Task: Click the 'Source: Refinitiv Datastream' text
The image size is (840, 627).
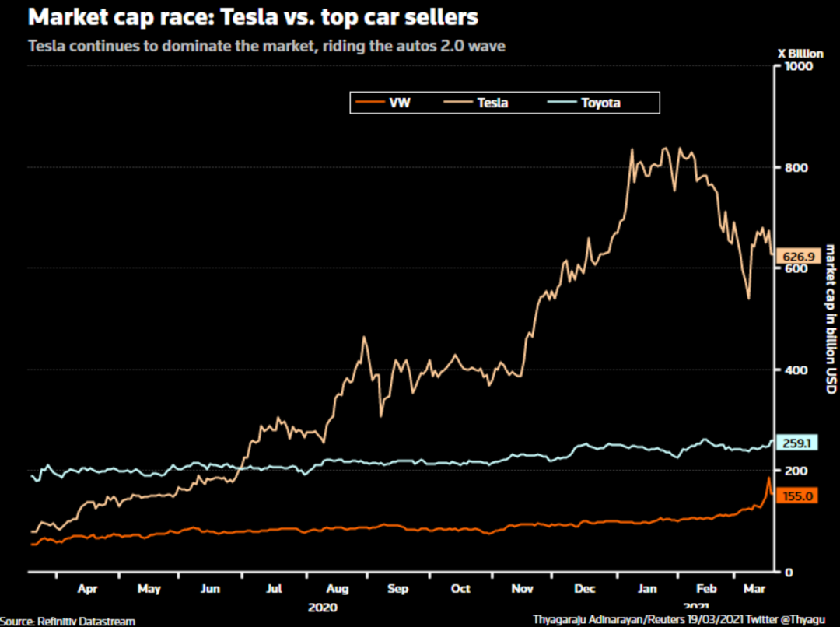Action: tap(68, 621)
